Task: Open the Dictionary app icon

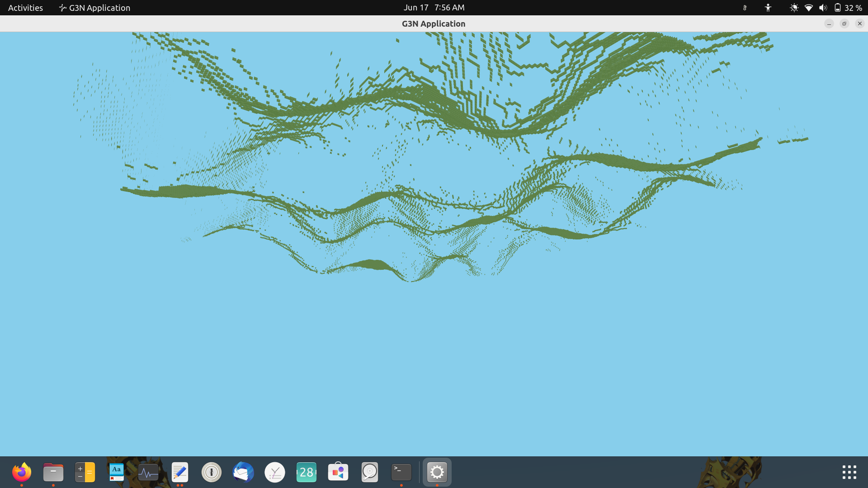Action: pos(117,472)
